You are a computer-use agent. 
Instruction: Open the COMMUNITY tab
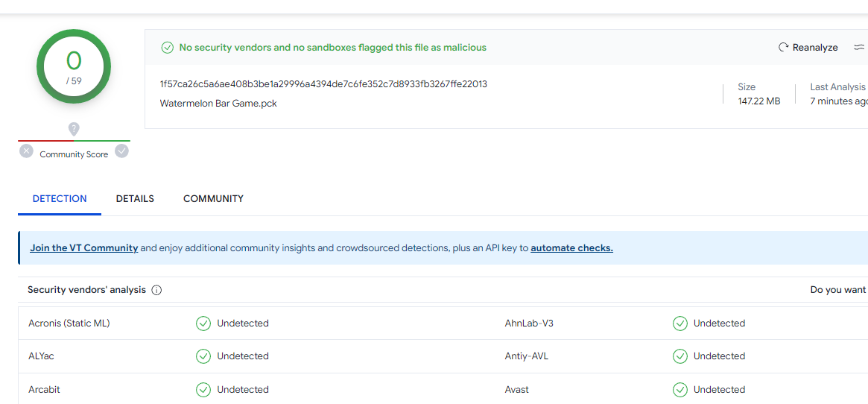pyautogui.click(x=213, y=199)
